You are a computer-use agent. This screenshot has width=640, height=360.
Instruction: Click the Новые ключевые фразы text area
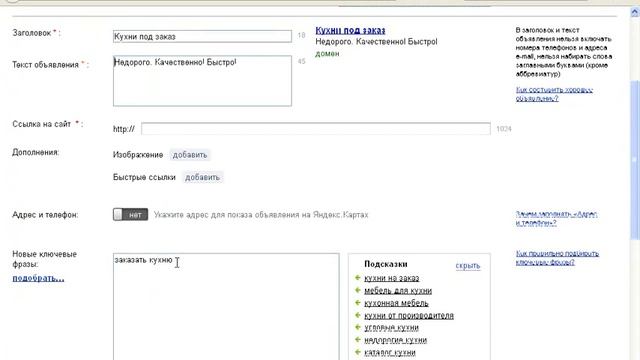click(226, 307)
